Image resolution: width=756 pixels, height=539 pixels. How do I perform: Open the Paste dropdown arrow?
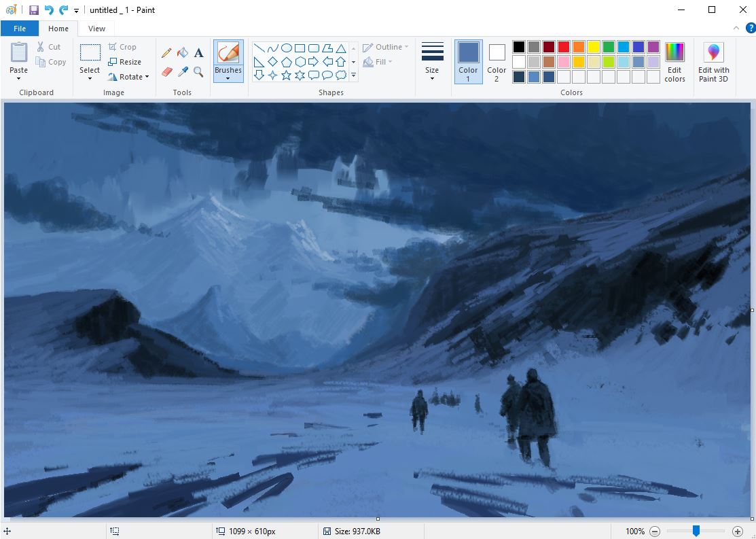pyautogui.click(x=19, y=79)
